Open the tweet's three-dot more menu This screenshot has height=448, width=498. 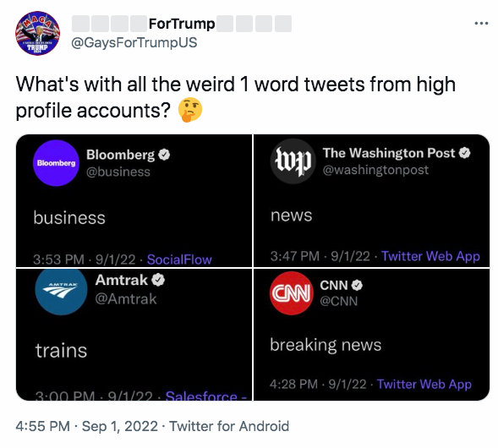coord(481,23)
